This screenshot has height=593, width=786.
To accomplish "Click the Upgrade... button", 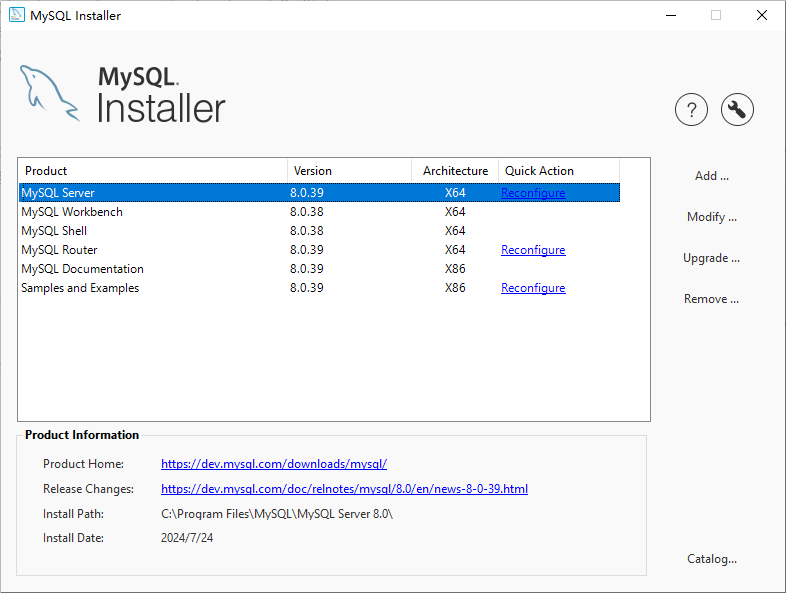I will (712, 258).
